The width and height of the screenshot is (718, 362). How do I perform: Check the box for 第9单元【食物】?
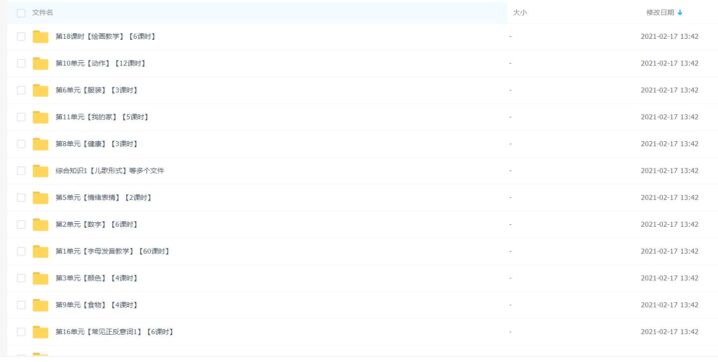(21, 305)
